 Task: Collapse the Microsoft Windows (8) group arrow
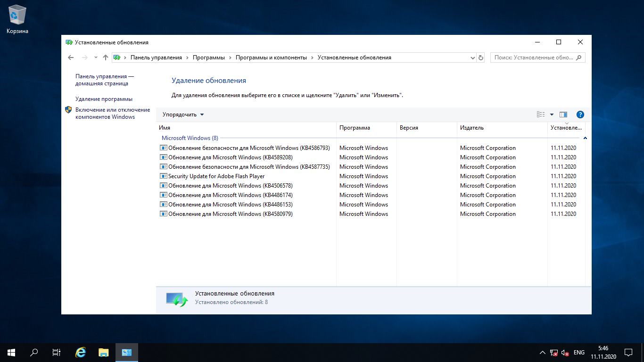pyautogui.click(x=585, y=138)
